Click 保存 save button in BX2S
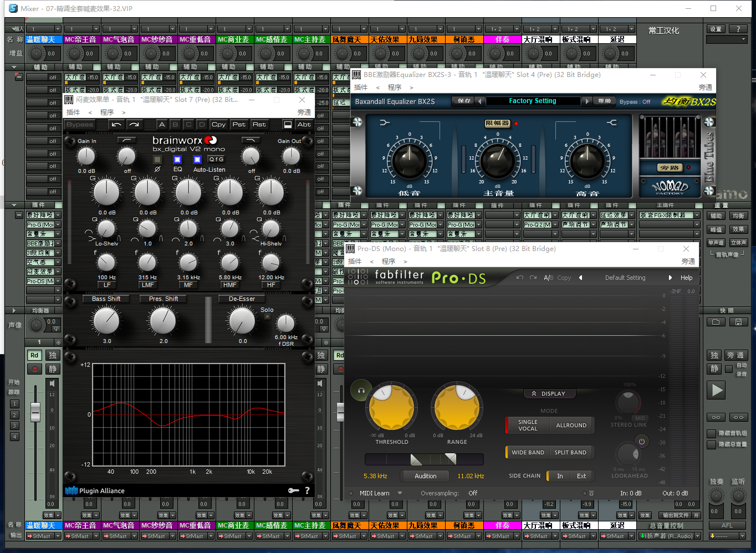 (464, 101)
